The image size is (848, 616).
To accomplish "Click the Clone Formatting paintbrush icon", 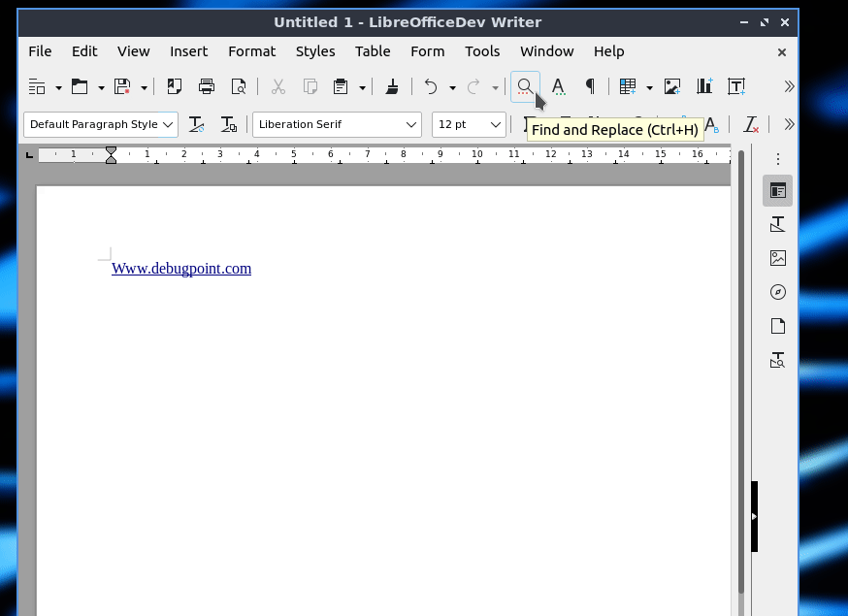I will (x=392, y=86).
